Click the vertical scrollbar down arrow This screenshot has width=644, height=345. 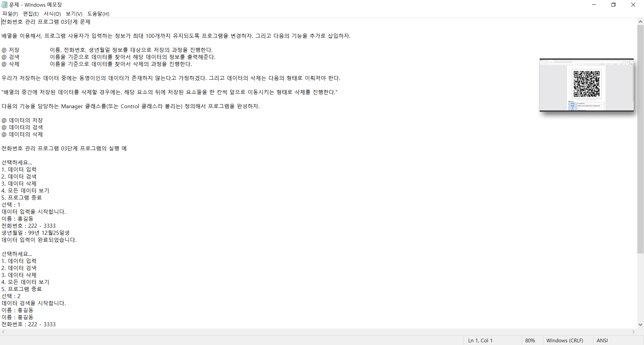(640, 325)
